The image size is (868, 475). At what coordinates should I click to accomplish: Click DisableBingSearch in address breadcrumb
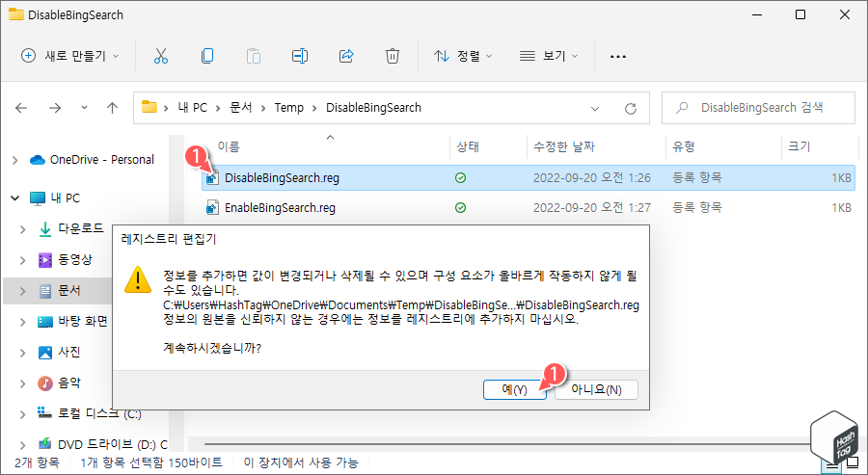tap(373, 108)
